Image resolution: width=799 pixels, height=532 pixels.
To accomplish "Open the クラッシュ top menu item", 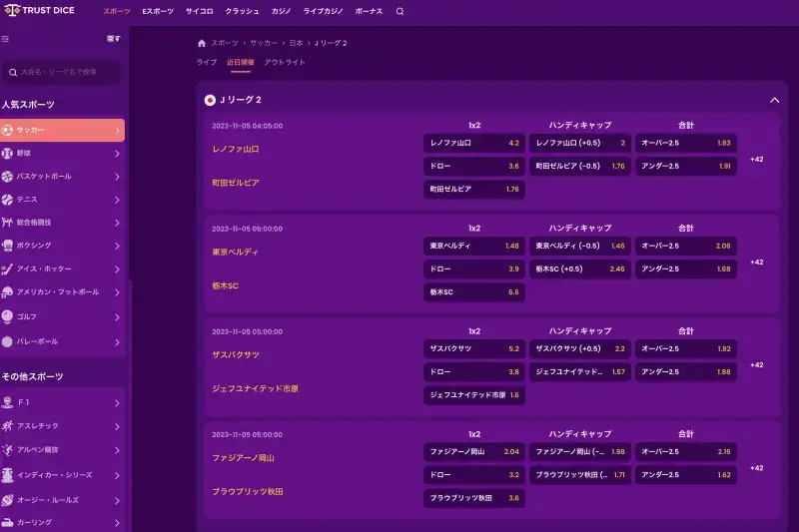I will point(242,11).
